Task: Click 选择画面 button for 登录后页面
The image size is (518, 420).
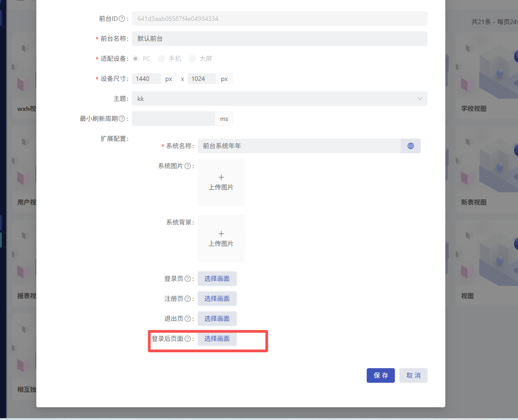Action: click(217, 339)
